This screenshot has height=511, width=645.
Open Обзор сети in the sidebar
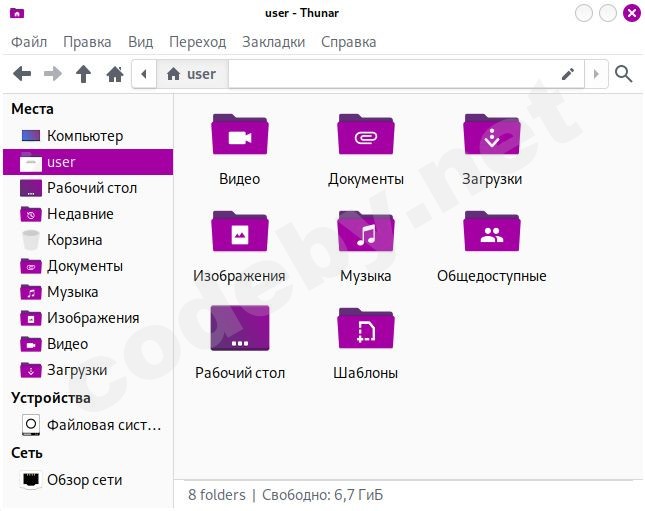point(88,480)
